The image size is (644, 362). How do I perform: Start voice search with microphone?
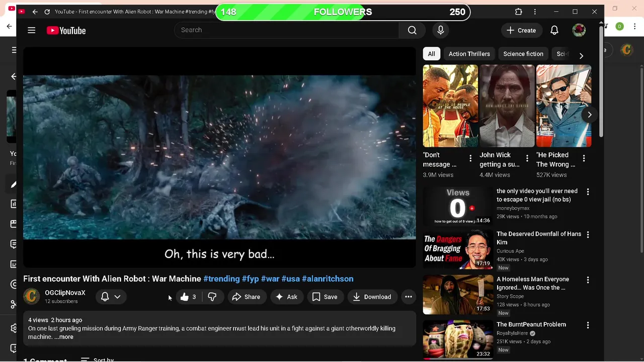(x=441, y=30)
